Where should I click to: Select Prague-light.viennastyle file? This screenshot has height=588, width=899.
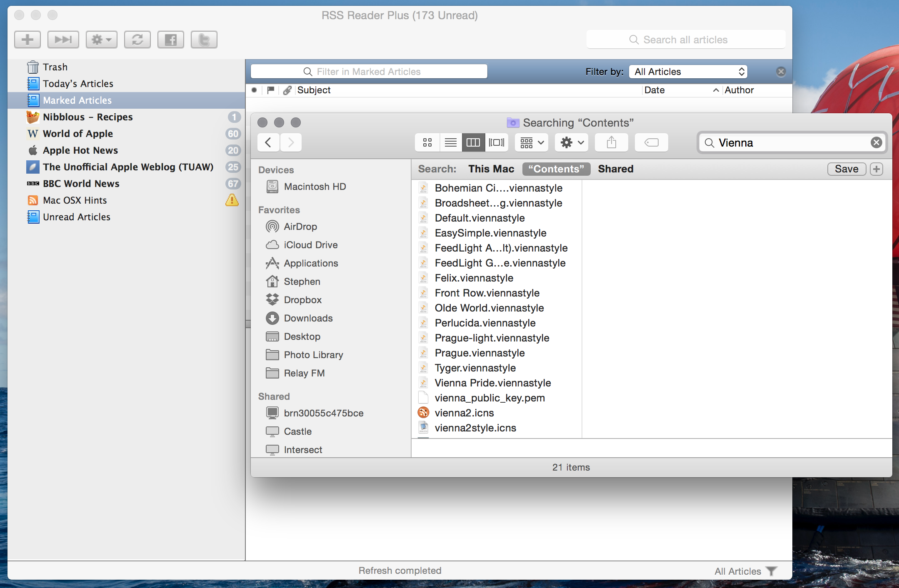click(x=492, y=337)
